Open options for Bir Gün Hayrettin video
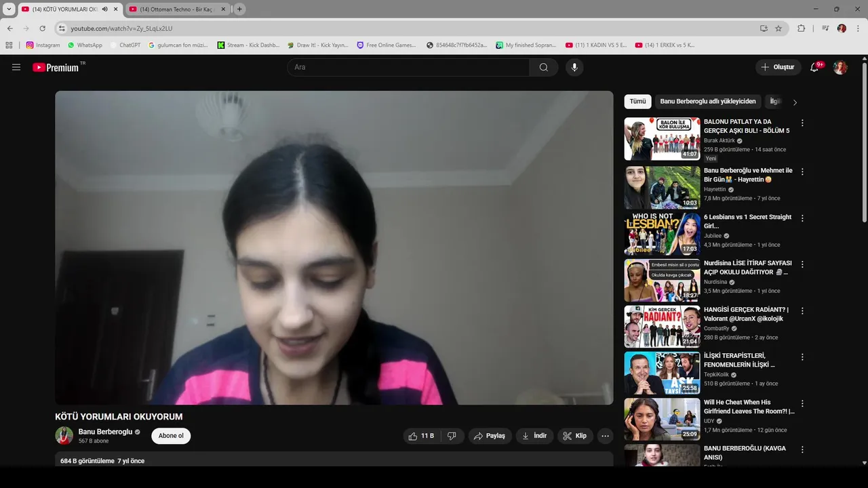The image size is (868, 488). coord(802,171)
